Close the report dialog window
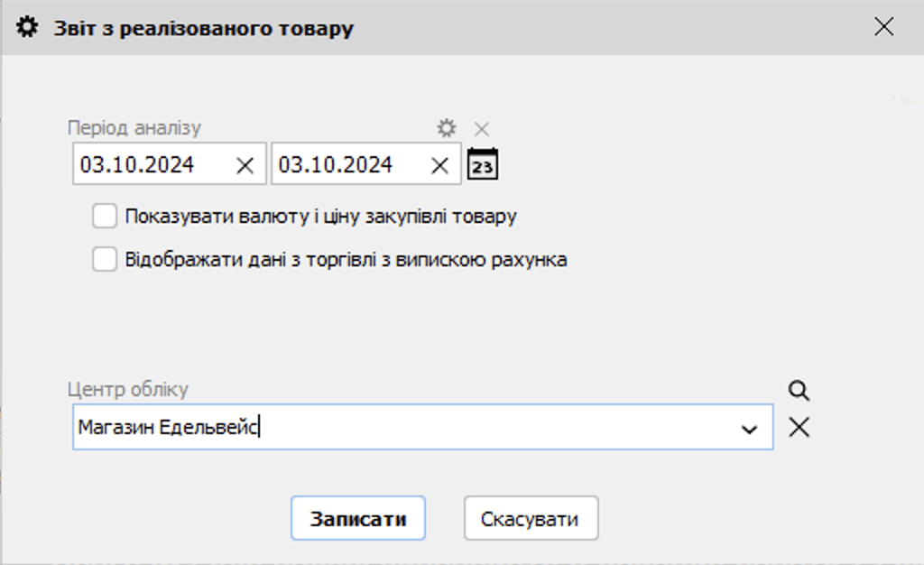This screenshot has width=924, height=565. (883, 27)
